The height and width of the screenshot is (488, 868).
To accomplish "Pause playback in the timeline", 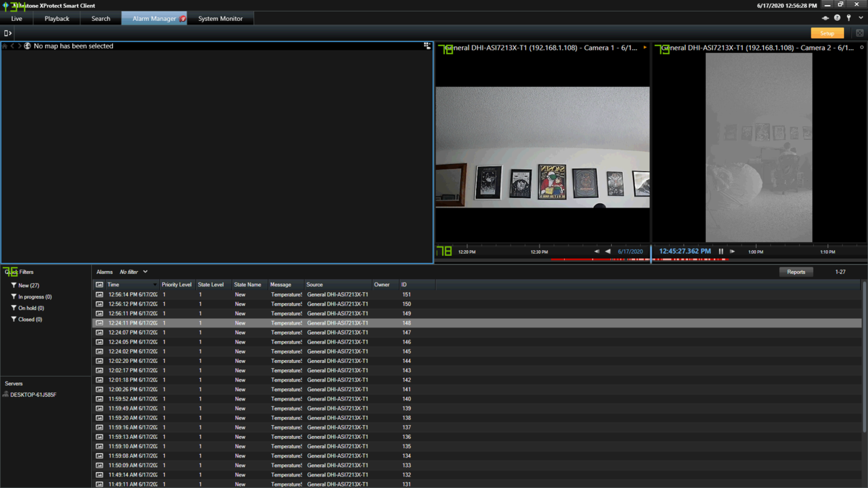I will click(x=720, y=252).
